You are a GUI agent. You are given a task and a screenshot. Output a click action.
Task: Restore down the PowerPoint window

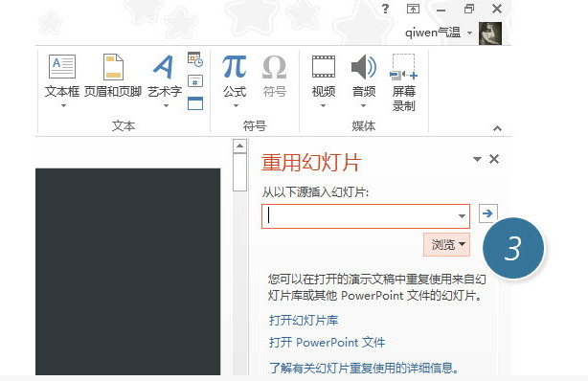point(469,9)
